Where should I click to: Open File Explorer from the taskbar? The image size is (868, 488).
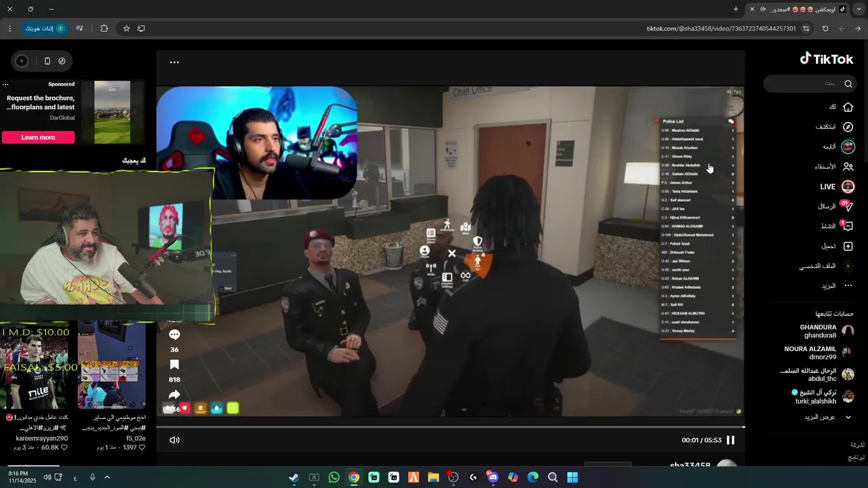click(x=433, y=477)
